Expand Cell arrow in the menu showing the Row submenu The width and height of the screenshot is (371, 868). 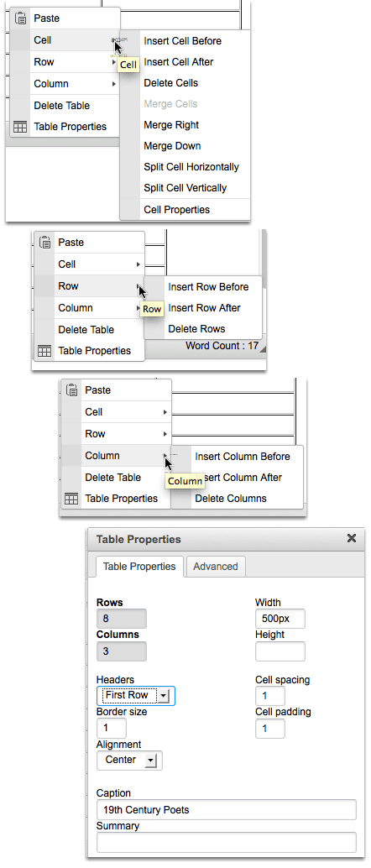(138, 264)
